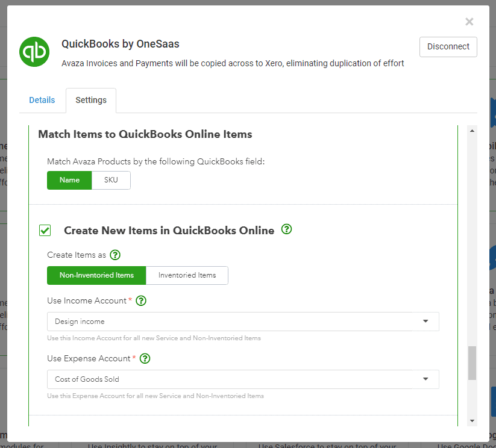Click the QuickBooks by OneSaas title
The height and width of the screenshot is (448, 496).
coord(120,44)
